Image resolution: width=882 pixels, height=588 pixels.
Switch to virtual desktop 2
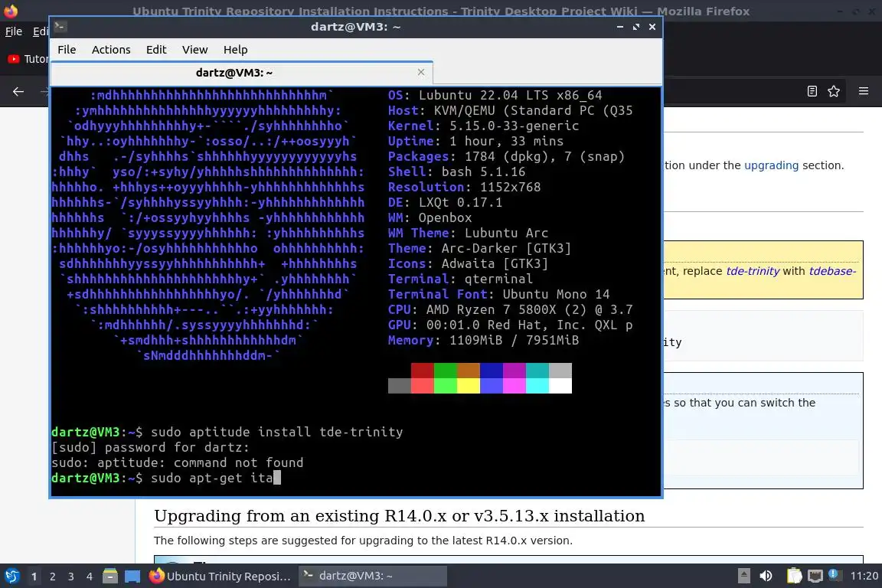click(x=52, y=577)
